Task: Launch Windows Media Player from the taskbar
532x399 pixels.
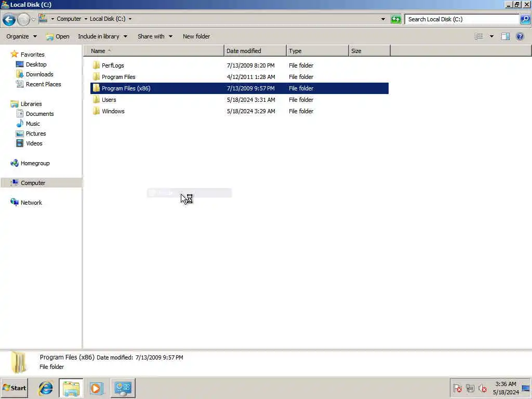Action: (96, 388)
